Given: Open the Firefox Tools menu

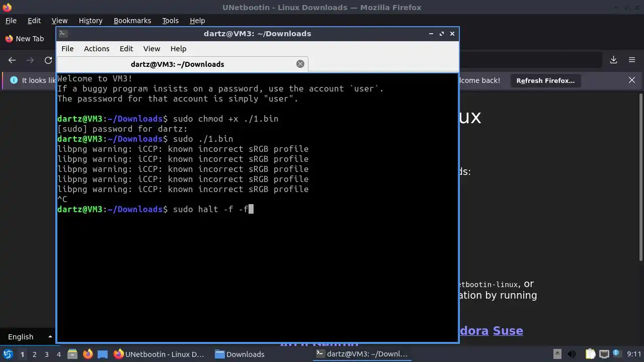Looking at the screenshot, I should coord(170,21).
